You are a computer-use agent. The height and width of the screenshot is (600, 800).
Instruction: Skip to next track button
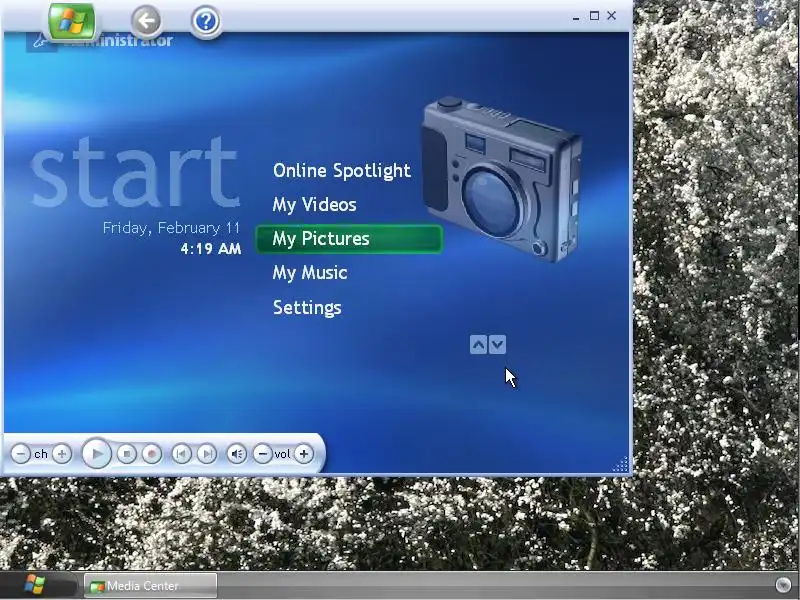pyautogui.click(x=207, y=454)
